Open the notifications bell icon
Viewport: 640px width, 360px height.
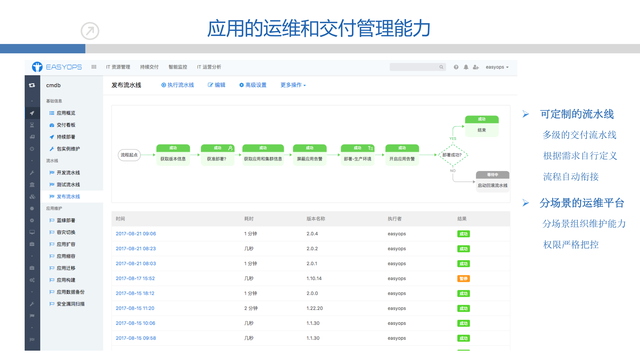click(x=466, y=67)
